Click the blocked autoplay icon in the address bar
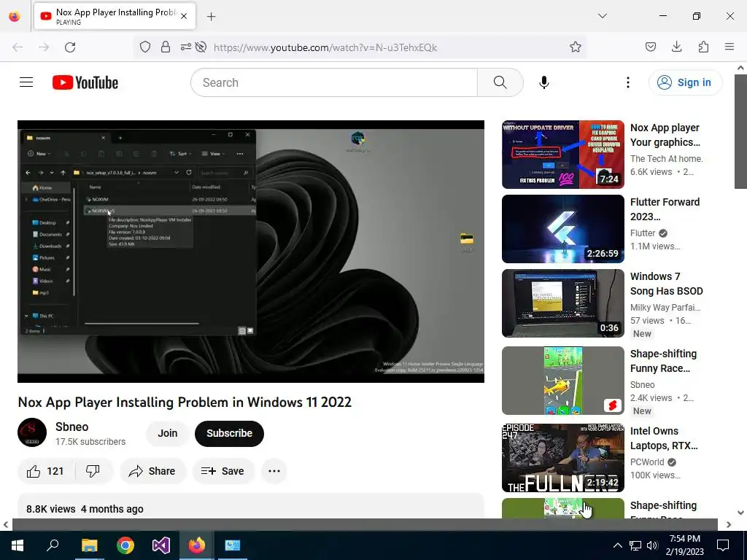 [201, 47]
